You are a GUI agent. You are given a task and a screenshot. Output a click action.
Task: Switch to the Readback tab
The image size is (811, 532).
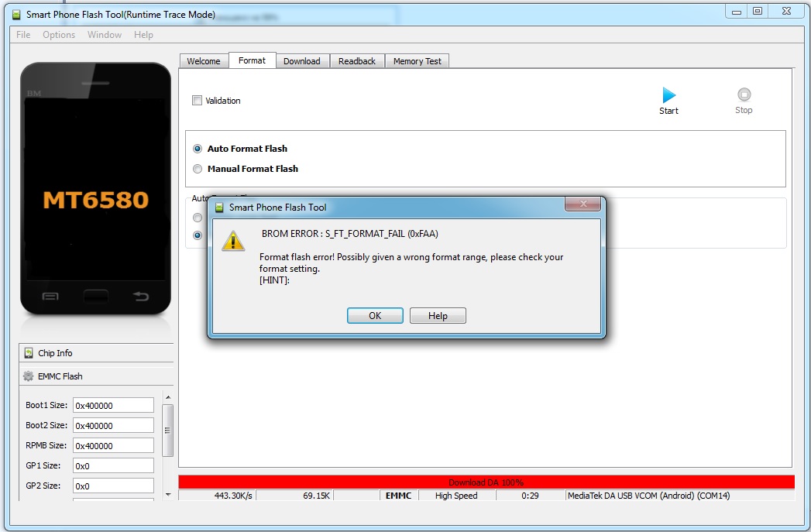point(357,61)
